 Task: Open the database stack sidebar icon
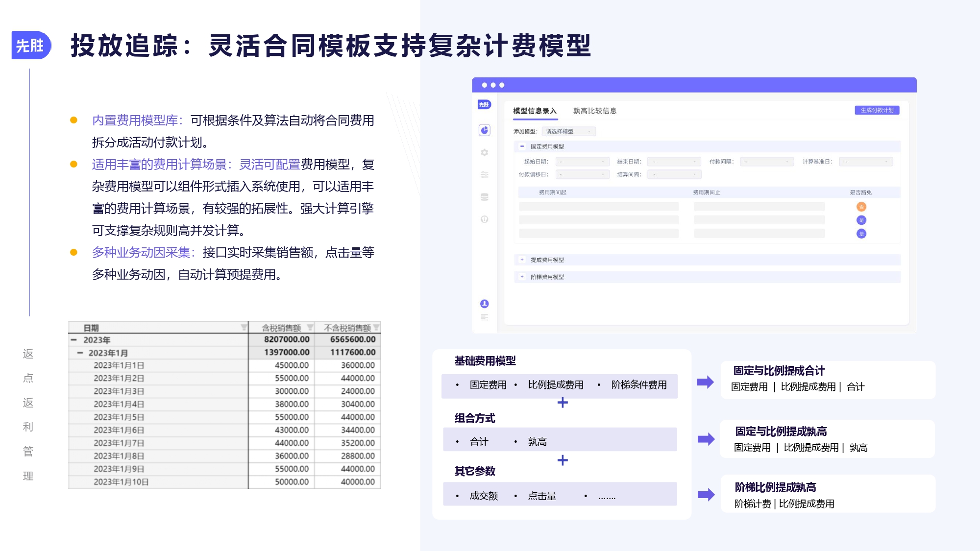point(485,197)
